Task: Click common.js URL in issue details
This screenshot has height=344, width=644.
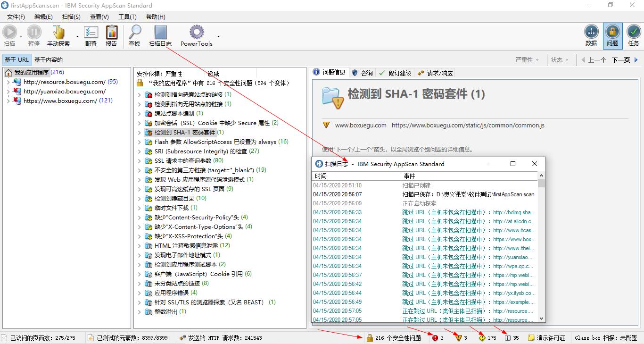Action: click(468, 126)
